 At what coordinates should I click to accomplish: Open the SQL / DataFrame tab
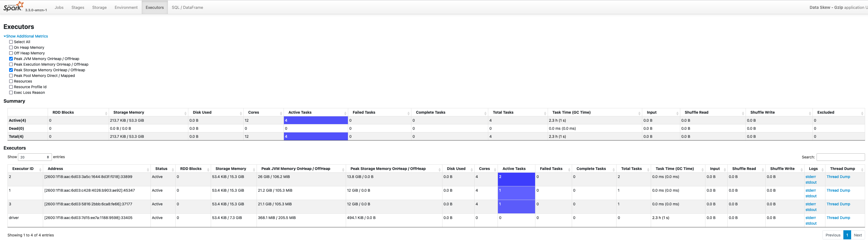pos(187,8)
